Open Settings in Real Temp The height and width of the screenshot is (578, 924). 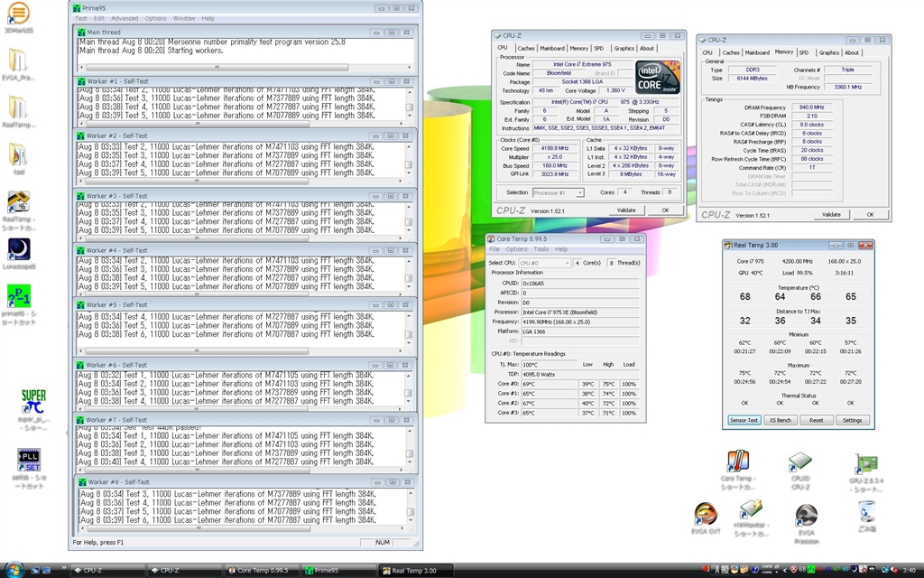point(852,420)
